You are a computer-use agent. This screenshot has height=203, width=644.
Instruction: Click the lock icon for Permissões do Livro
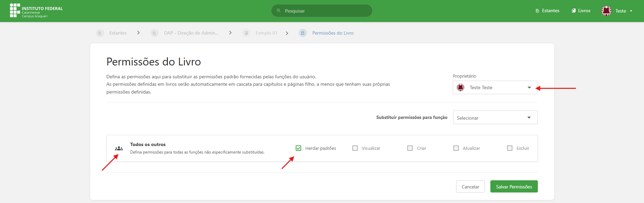[x=303, y=33]
